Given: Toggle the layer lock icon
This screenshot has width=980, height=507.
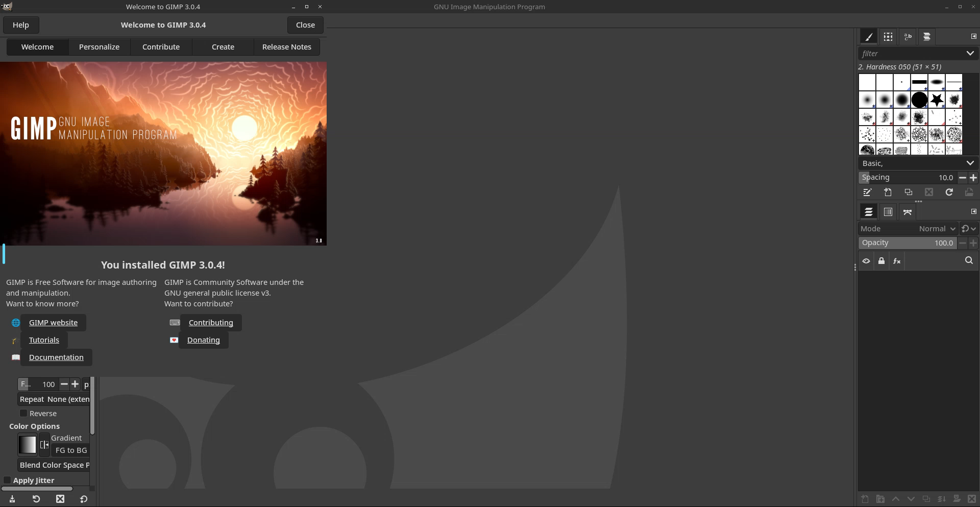Looking at the screenshot, I should (x=881, y=261).
